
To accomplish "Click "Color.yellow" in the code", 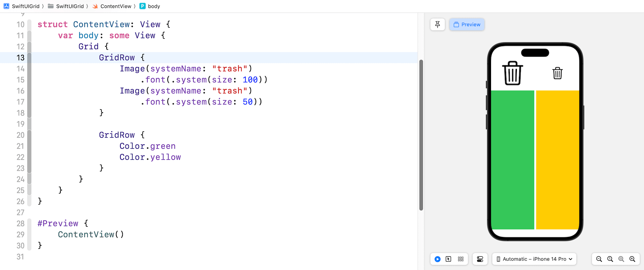I will 150,157.
